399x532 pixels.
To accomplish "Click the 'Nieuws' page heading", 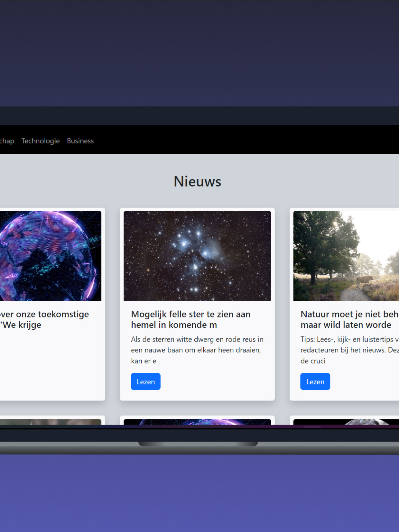I will [198, 181].
